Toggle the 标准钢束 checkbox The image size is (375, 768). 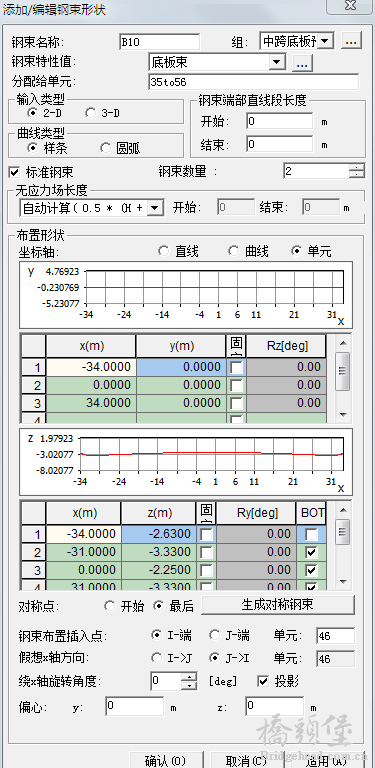click(15, 172)
